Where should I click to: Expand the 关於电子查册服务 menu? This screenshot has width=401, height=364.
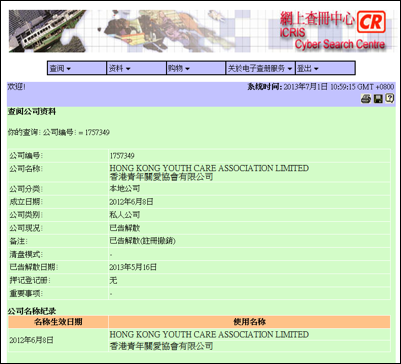261,68
